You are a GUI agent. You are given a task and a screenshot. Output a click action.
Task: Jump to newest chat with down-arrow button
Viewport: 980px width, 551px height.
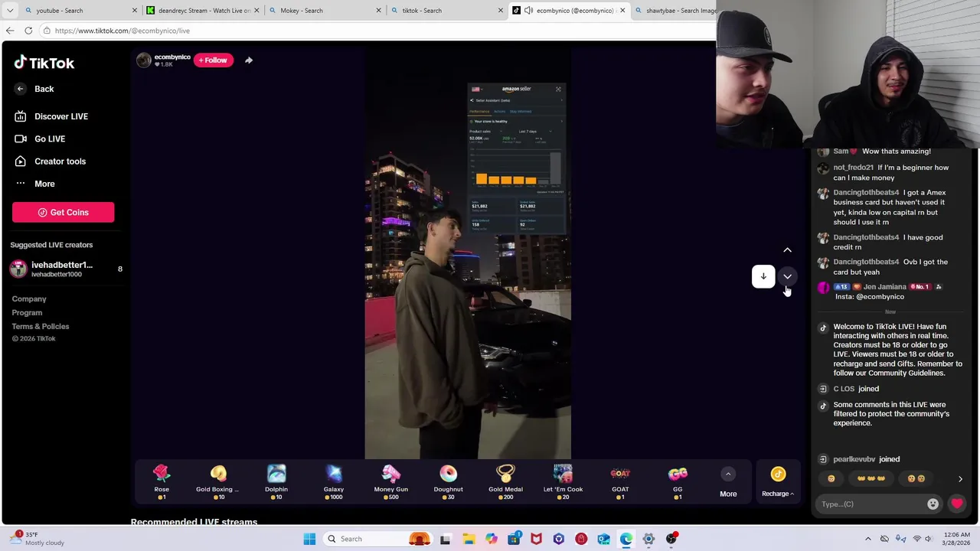(x=763, y=276)
